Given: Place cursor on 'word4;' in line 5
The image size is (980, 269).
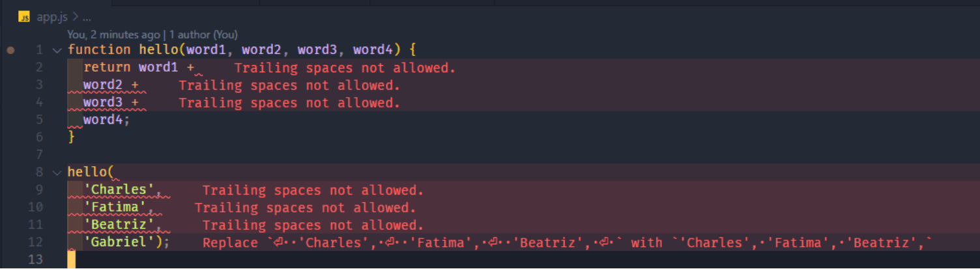Looking at the screenshot, I should 107,120.
